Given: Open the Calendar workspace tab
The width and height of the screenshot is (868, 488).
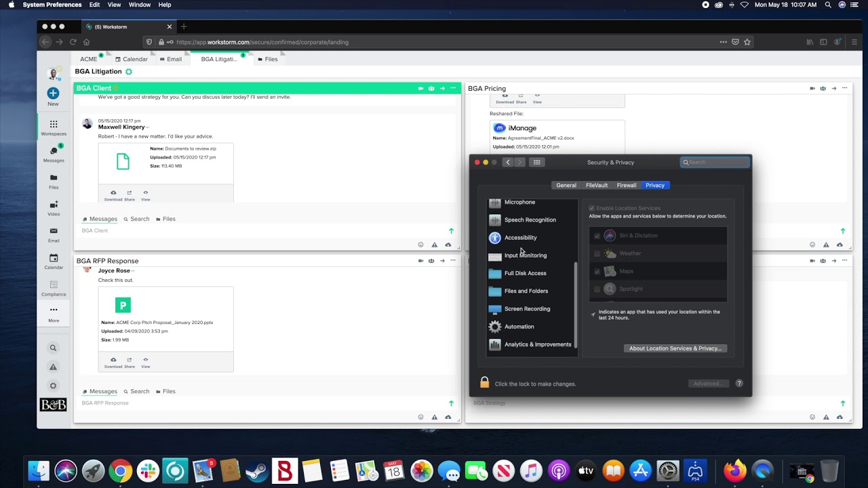Looking at the screenshot, I should [x=131, y=59].
